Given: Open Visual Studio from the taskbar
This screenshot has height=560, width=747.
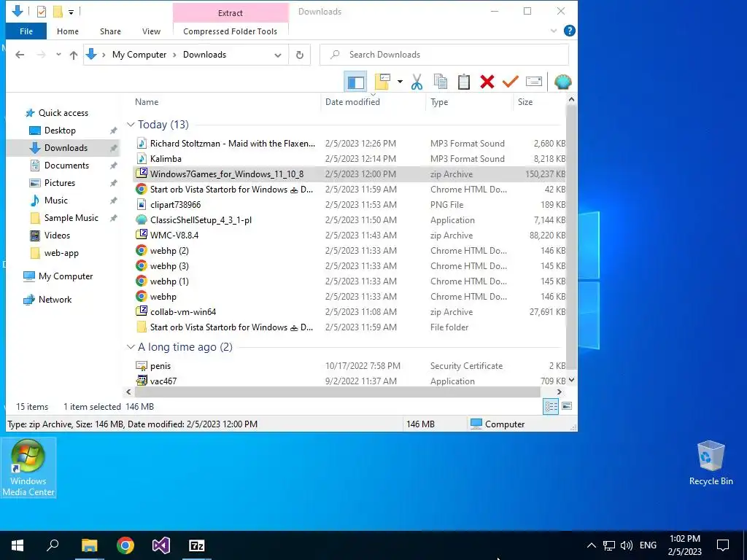Looking at the screenshot, I should click(161, 545).
